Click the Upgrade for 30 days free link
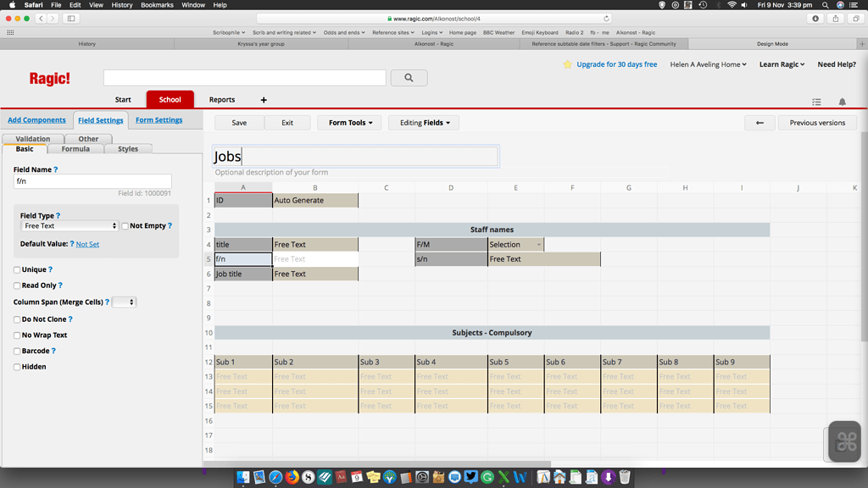 pos(616,64)
